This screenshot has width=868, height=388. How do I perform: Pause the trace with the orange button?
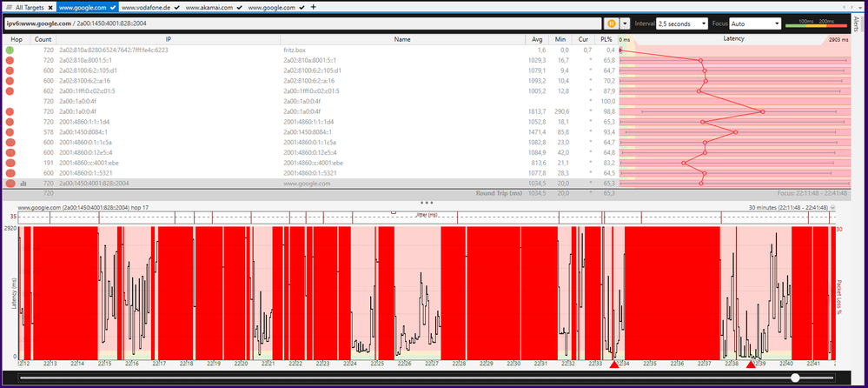pos(612,23)
